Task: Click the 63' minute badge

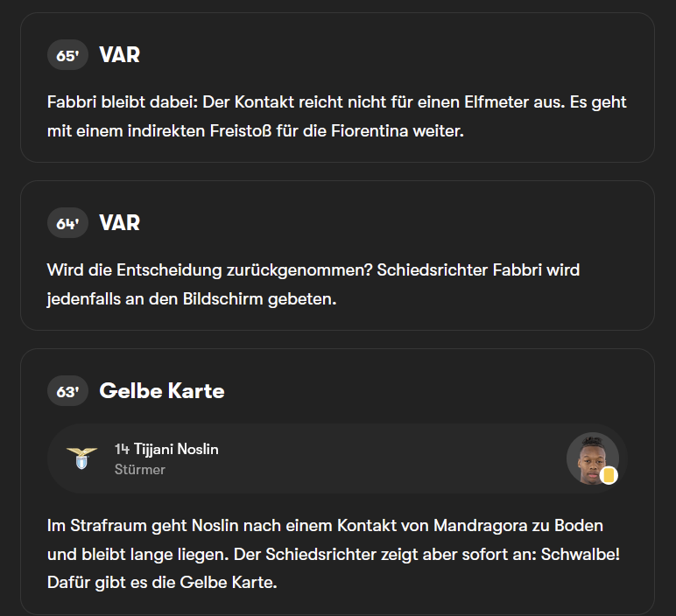Action: click(67, 391)
